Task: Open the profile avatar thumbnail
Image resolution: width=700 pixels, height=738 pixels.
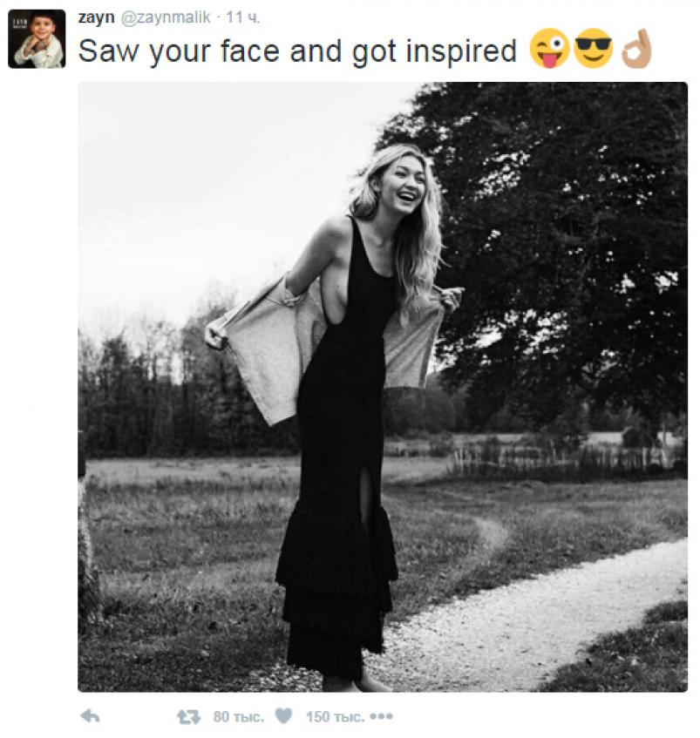Action: pyautogui.click(x=37, y=39)
